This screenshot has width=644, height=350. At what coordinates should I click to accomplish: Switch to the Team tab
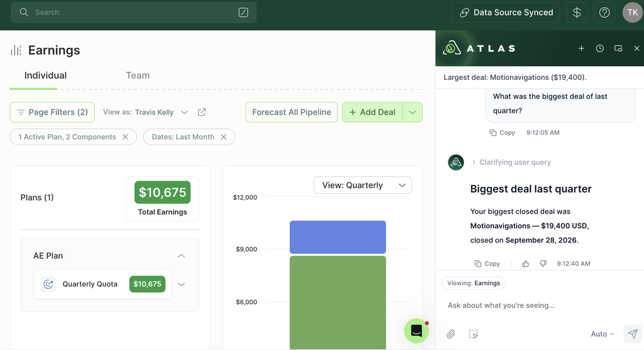(x=138, y=76)
